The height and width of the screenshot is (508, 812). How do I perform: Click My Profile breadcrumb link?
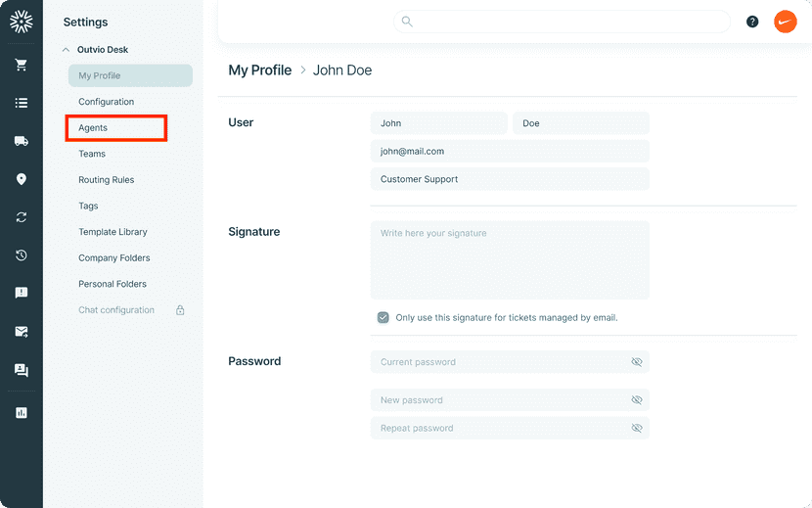(x=260, y=69)
